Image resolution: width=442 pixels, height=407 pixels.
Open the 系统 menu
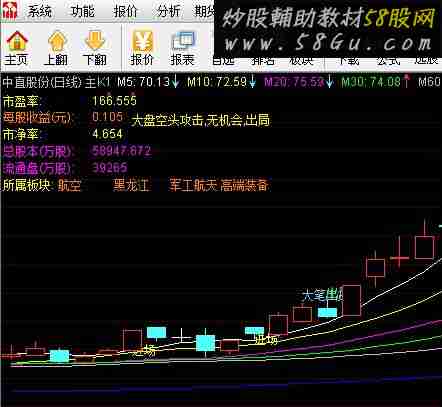click(40, 11)
